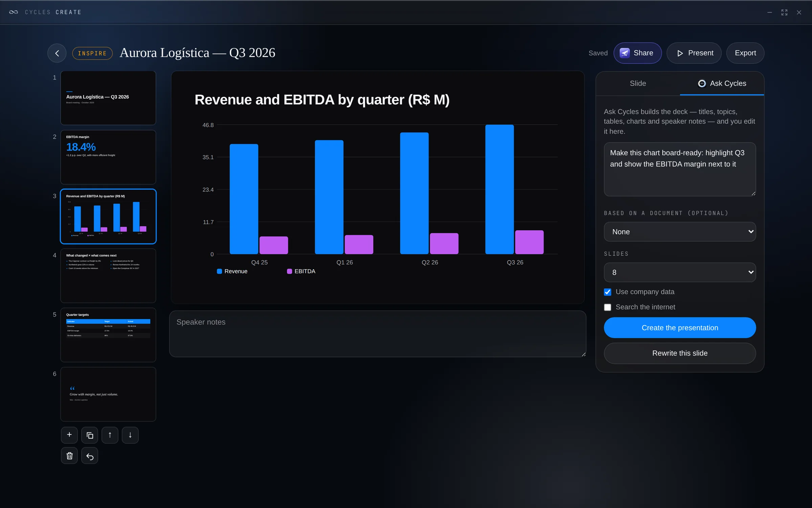This screenshot has height=508, width=812.
Task: Select slide 3 revenue chart thumbnail
Action: [108, 216]
